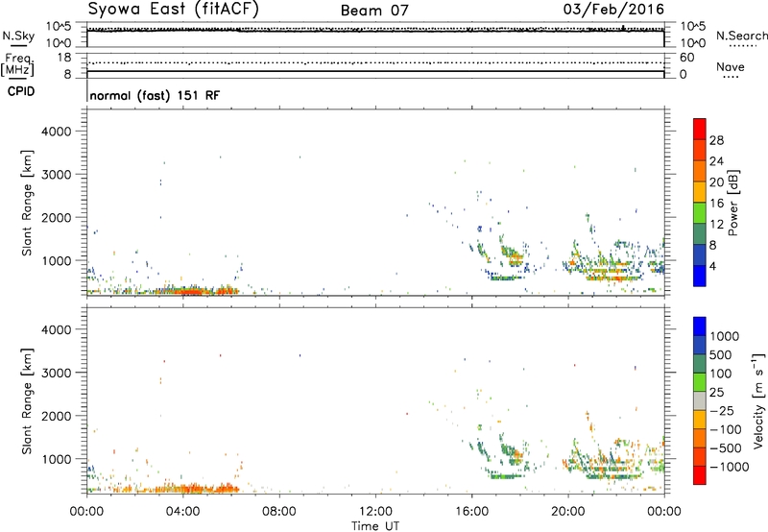Viewport: 768px width, 532px height.
Task: Select the 'Beam 07' header label
Action: tap(374, 11)
